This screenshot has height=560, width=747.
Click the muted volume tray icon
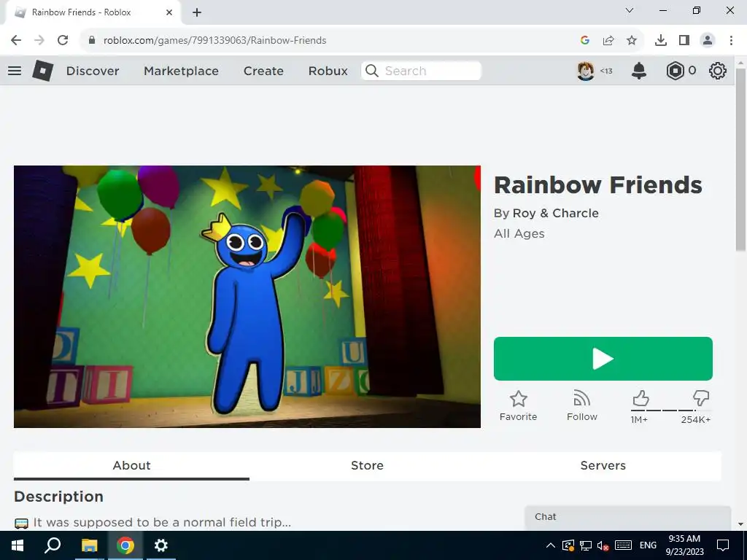pos(603,545)
